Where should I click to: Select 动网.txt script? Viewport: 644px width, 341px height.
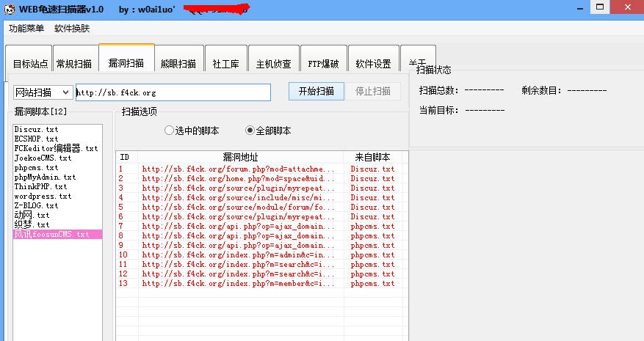coord(57,215)
